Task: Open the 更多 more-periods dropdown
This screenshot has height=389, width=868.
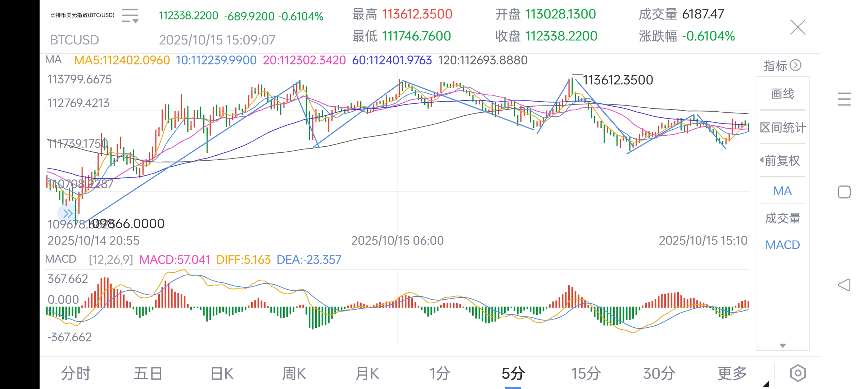Action: 732,374
